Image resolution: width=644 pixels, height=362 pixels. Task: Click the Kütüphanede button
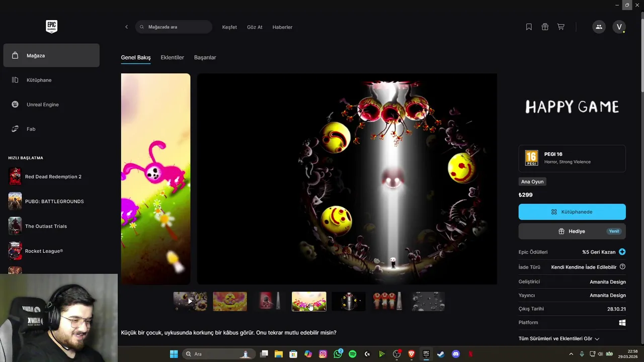tap(572, 212)
